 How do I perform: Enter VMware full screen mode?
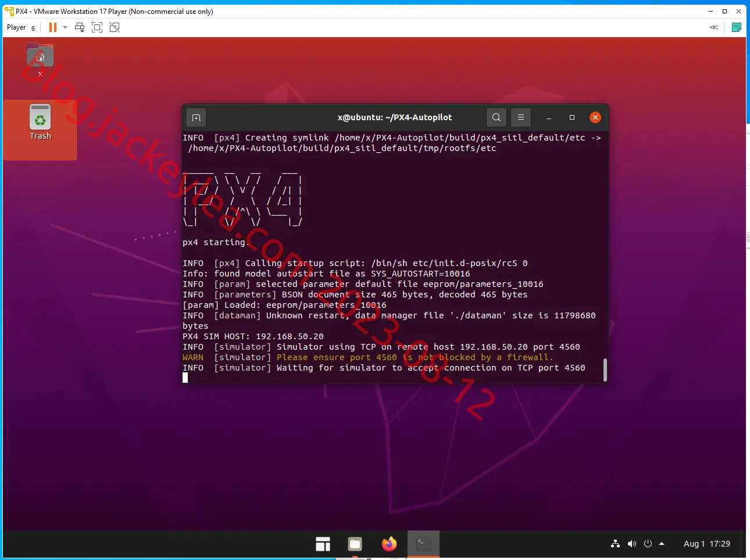(97, 27)
